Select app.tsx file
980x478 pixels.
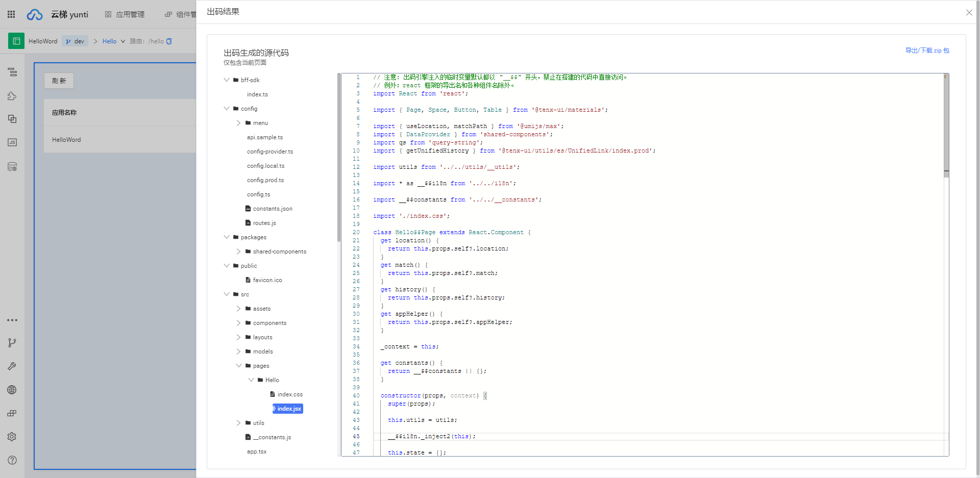pyautogui.click(x=257, y=451)
